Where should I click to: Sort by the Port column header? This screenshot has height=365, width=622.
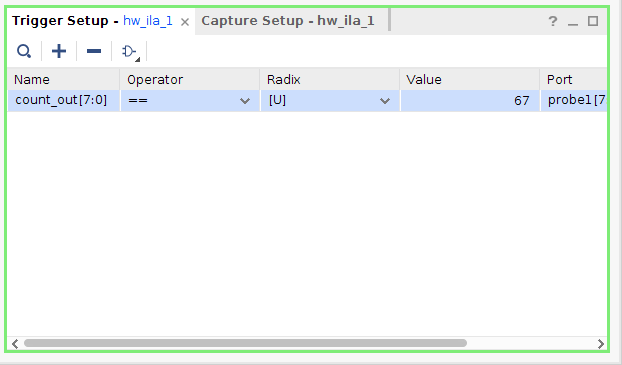pos(574,79)
